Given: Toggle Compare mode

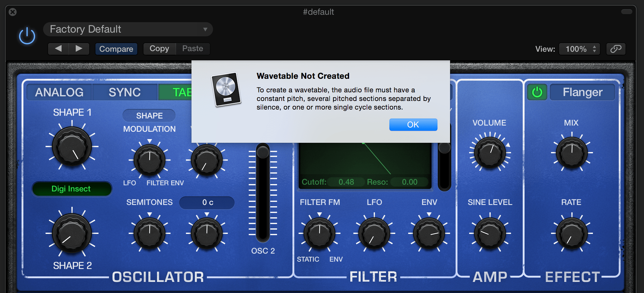Looking at the screenshot, I should click(116, 49).
